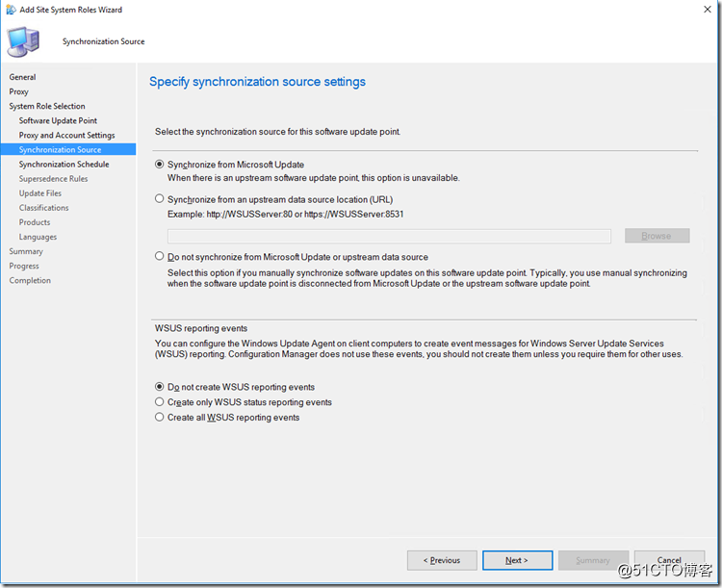Select Do not create WSUS reporting events

click(159, 386)
